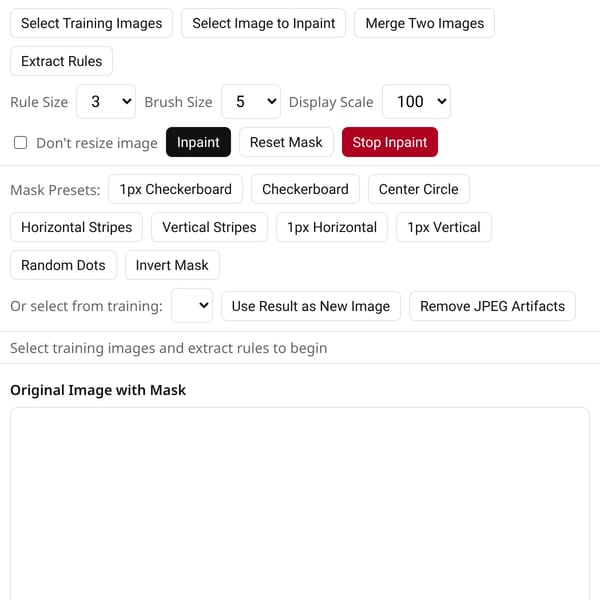The image size is (600, 600).
Task: Open the Rule Size dropdown
Action: 106,102
